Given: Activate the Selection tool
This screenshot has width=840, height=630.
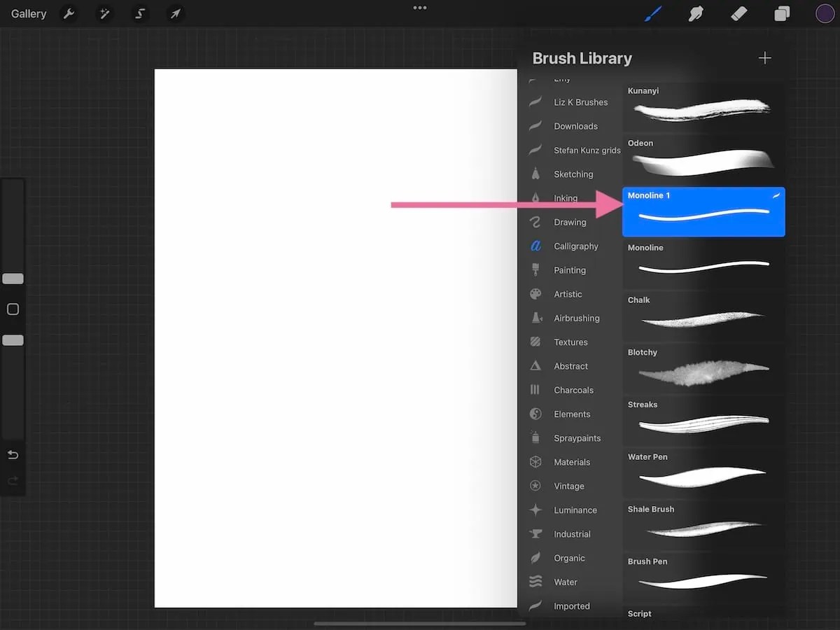Looking at the screenshot, I should click(x=139, y=13).
